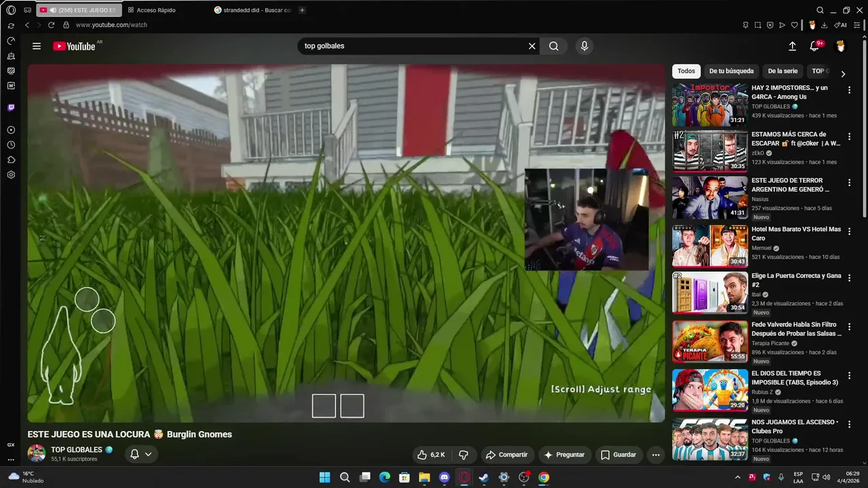The height and width of the screenshot is (488, 868).
Task: Clear the YouTube search text
Action: pos(532,46)
